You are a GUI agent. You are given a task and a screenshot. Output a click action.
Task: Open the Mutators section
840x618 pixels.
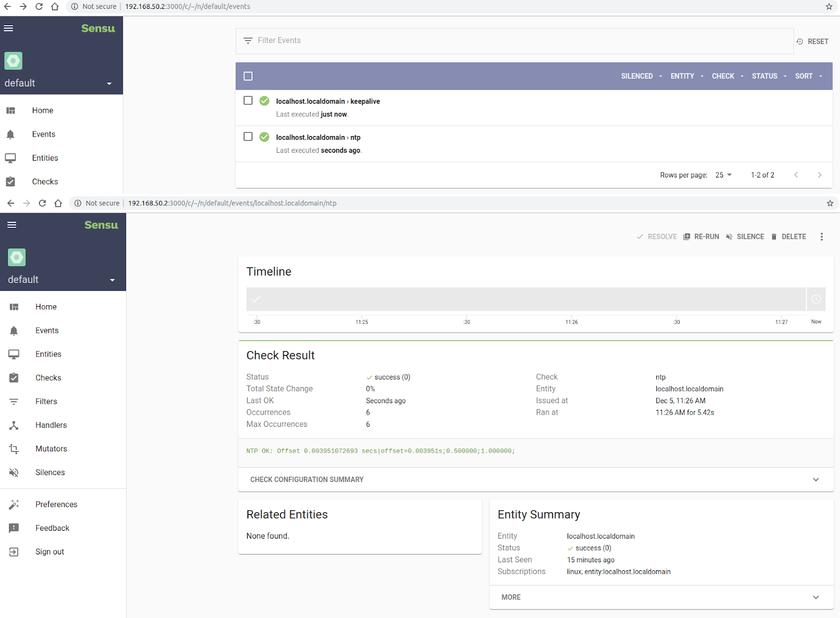pos(51,448)
